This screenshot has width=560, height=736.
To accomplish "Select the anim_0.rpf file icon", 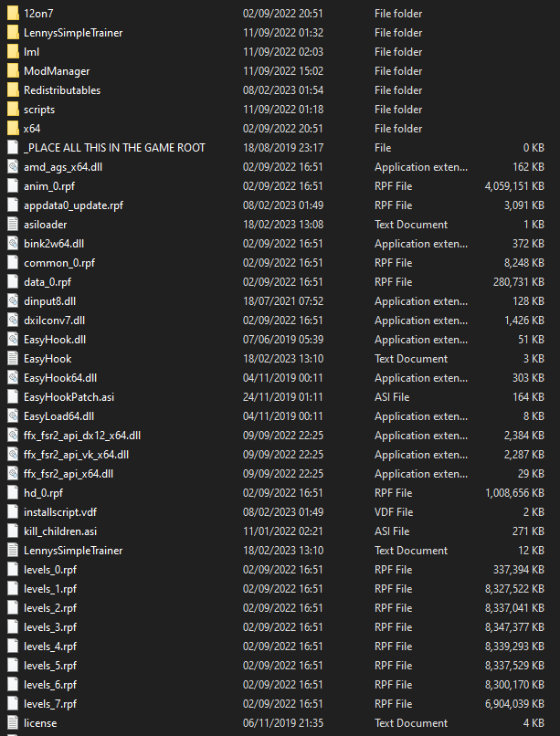I will click(12, 186).
